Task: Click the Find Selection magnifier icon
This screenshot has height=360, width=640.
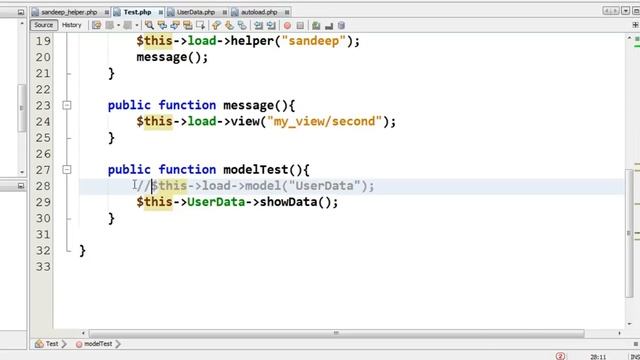Action: click(149, 25)
